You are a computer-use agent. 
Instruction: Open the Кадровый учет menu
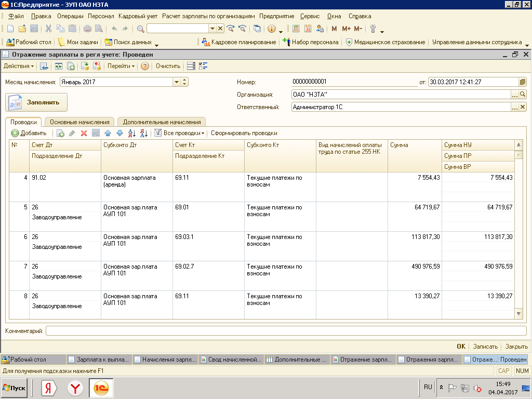coord(138,16)
